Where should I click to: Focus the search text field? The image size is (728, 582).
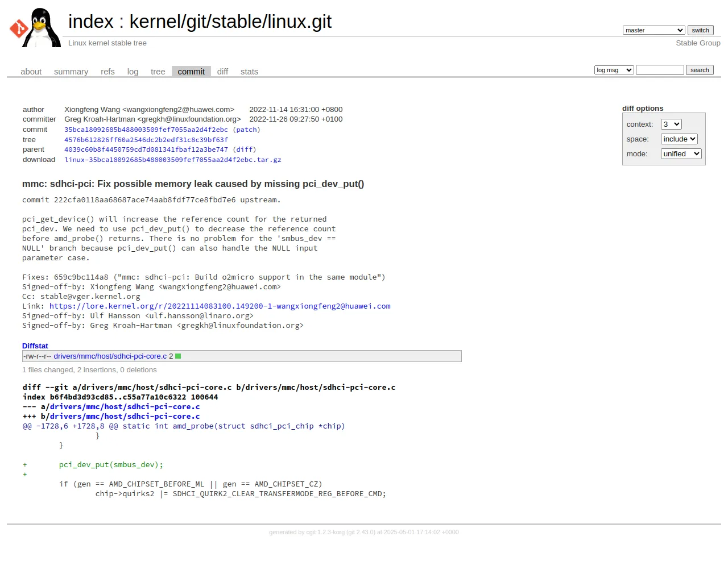coord(660,70)
